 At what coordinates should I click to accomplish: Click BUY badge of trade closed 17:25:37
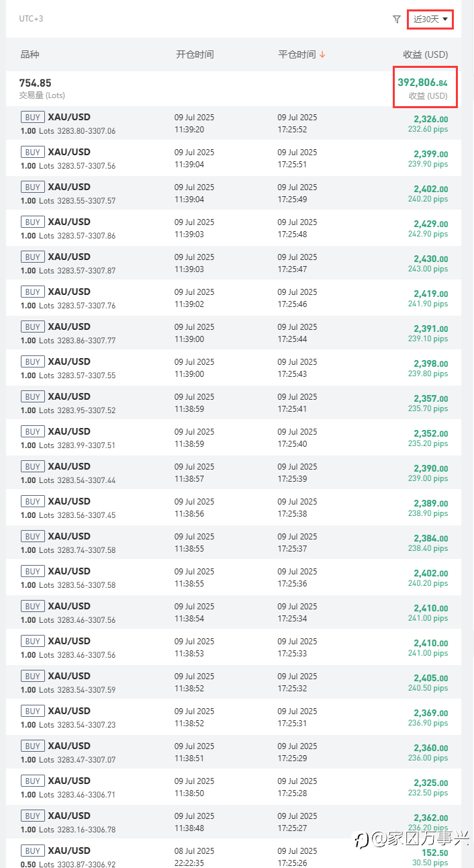point(32,537)
